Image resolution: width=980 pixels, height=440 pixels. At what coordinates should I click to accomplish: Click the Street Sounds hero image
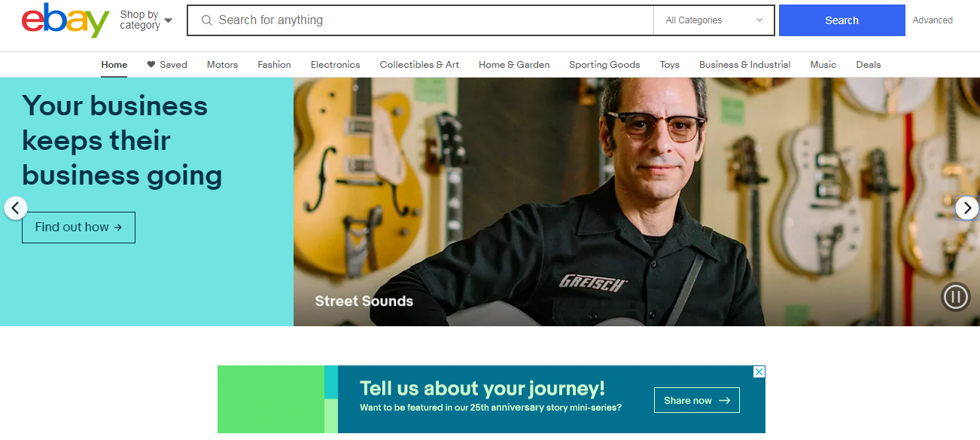(636, 202)
